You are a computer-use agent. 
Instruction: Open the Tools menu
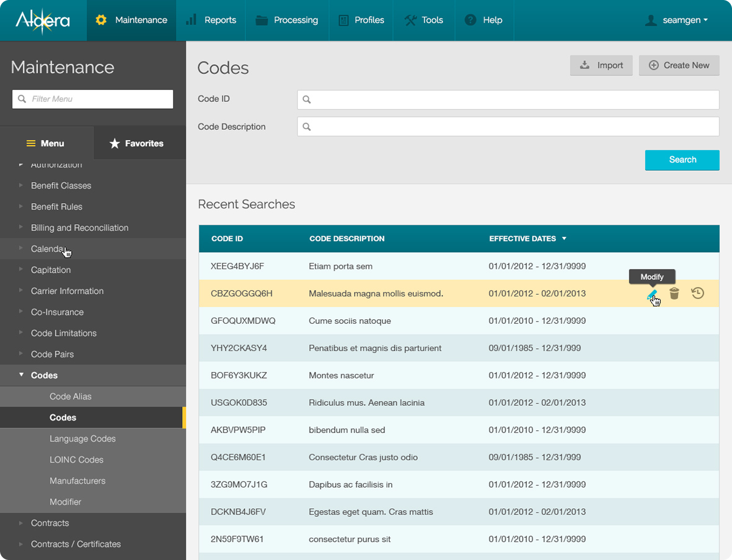pyautogui.click(x=423, y=20)
